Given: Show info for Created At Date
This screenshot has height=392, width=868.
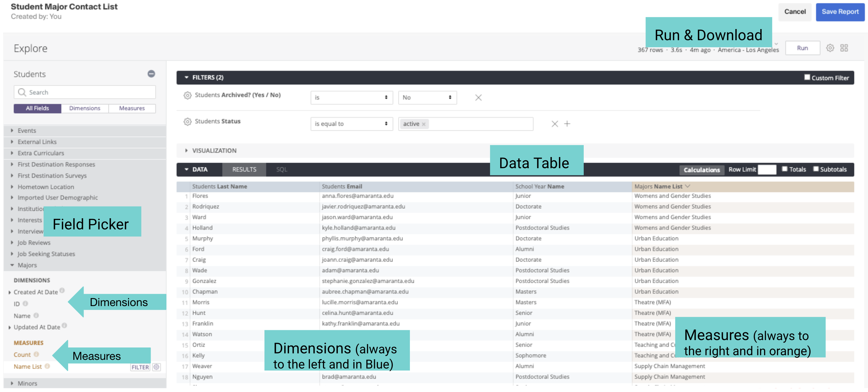Looking at the screenshot, I should pyautogui.click(x=62, y=290).
